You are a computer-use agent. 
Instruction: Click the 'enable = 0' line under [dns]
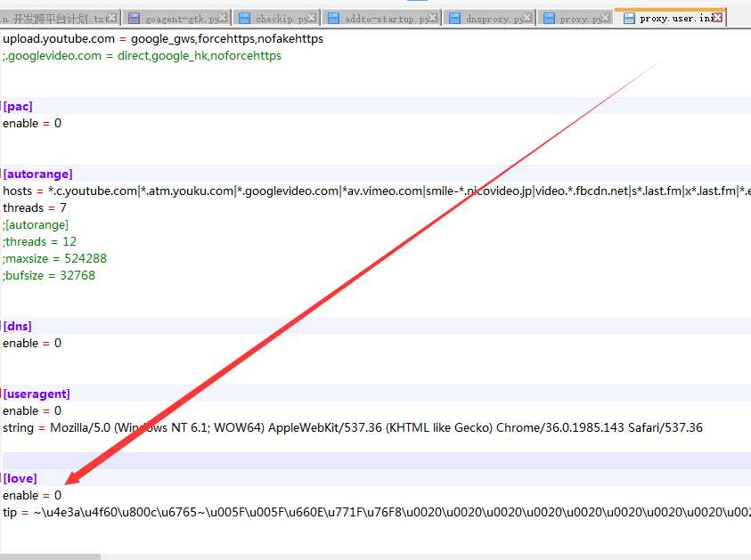(x=32, y=343)
